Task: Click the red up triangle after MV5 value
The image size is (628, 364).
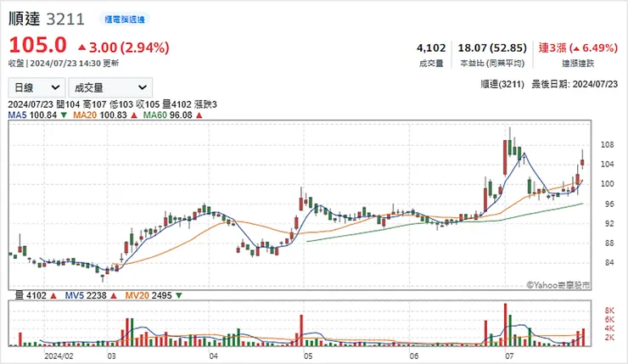Action: pyautogui.click(x=114, y=295)
